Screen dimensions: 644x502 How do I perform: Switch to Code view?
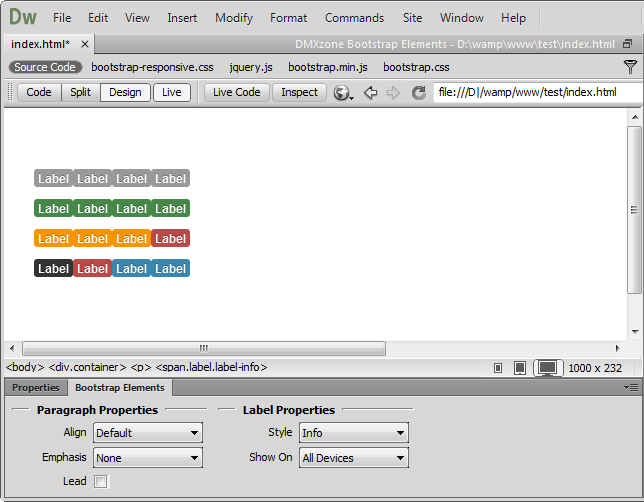pyautogui.click(x=39, y=92)
